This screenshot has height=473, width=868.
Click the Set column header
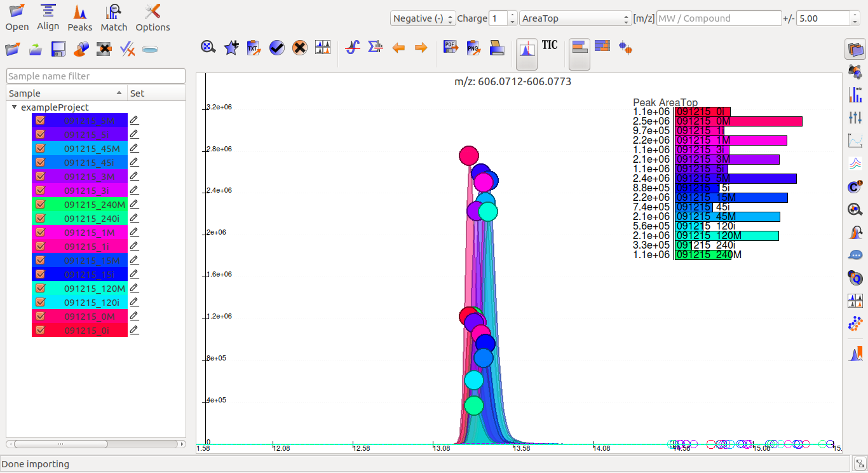coord(156,93)
